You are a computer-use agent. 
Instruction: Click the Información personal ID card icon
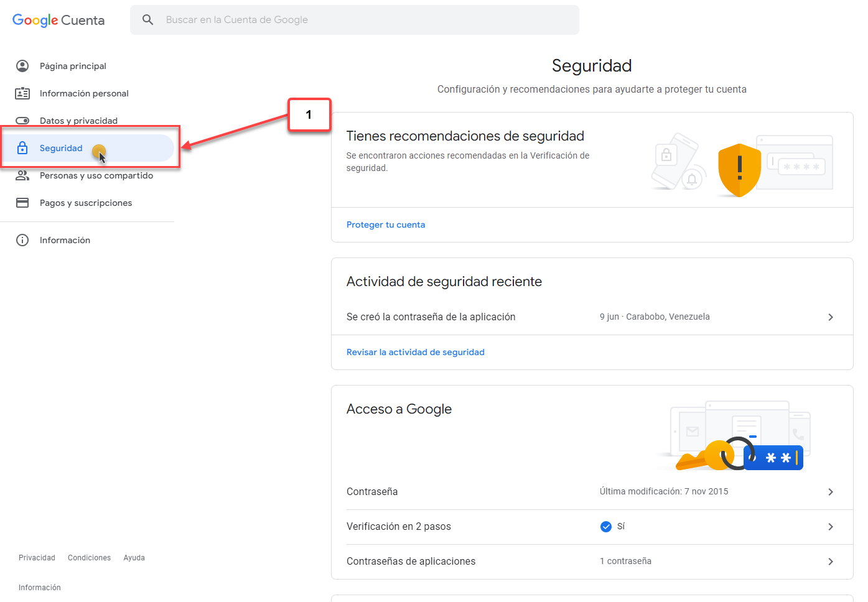[22, 93]
